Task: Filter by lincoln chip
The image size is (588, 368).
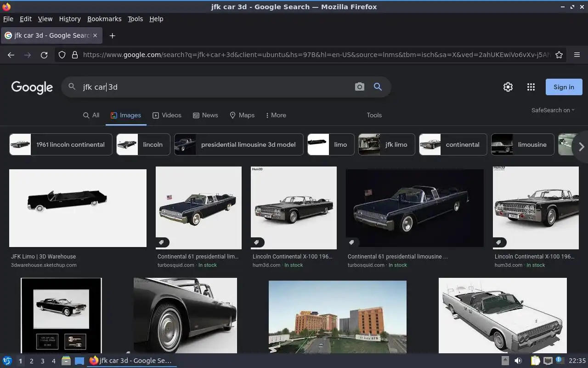Action: click(143, 144)
